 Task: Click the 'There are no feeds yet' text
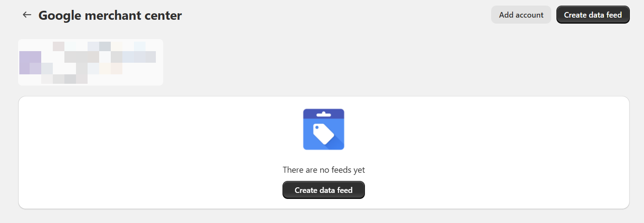click(324, 170)
